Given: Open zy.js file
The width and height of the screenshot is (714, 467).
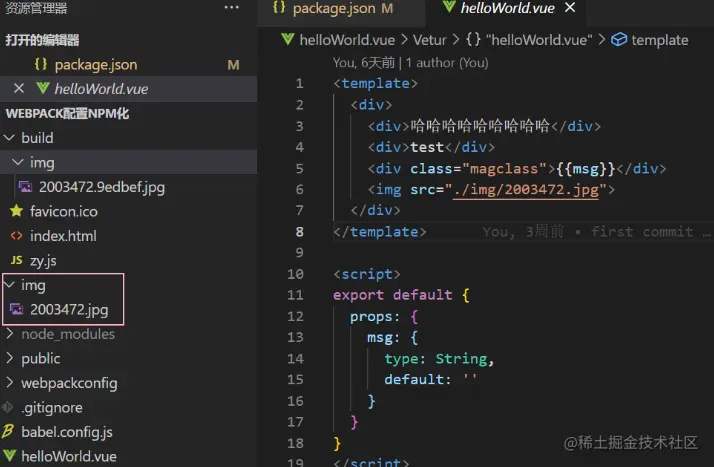Looking at the screenshot, I should (43, 261).
